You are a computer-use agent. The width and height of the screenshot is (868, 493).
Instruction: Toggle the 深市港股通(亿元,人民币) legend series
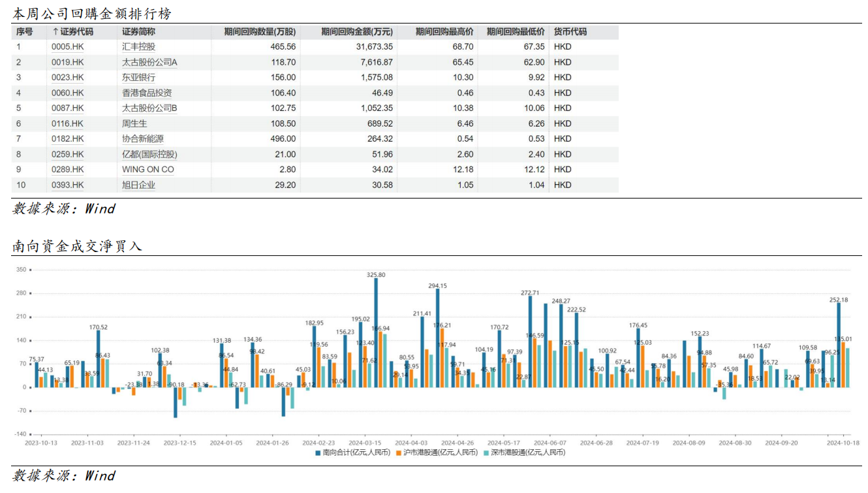tap(523, 452)
